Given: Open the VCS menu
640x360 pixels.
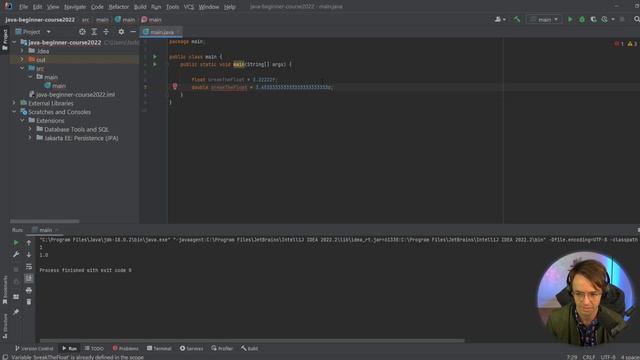Looking at the screenshot, I should pyautogui.click(x=189, y=7).
